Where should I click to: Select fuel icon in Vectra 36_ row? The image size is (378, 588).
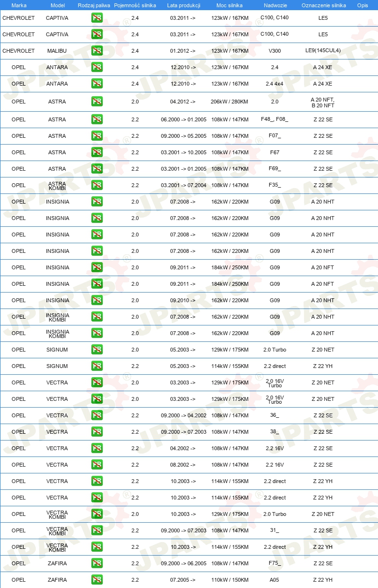97,415
